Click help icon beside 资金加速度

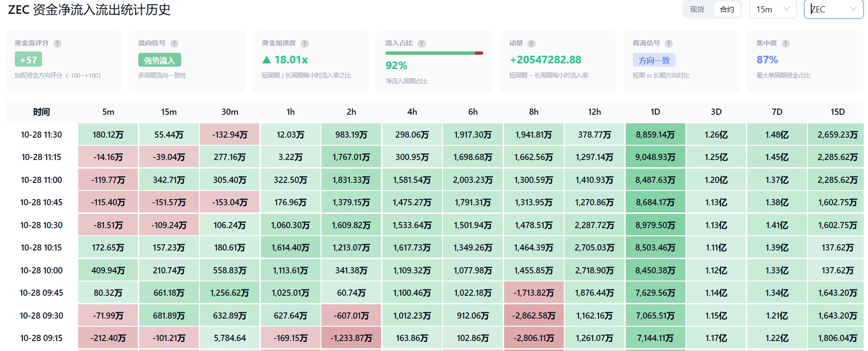click(305, 43)
